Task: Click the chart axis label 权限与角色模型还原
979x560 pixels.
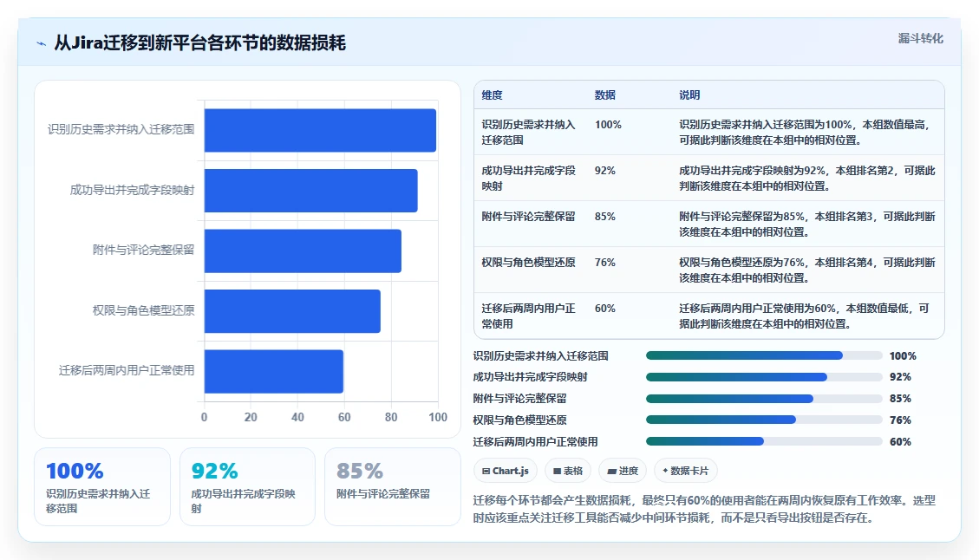Action: [x=144, y=310]
